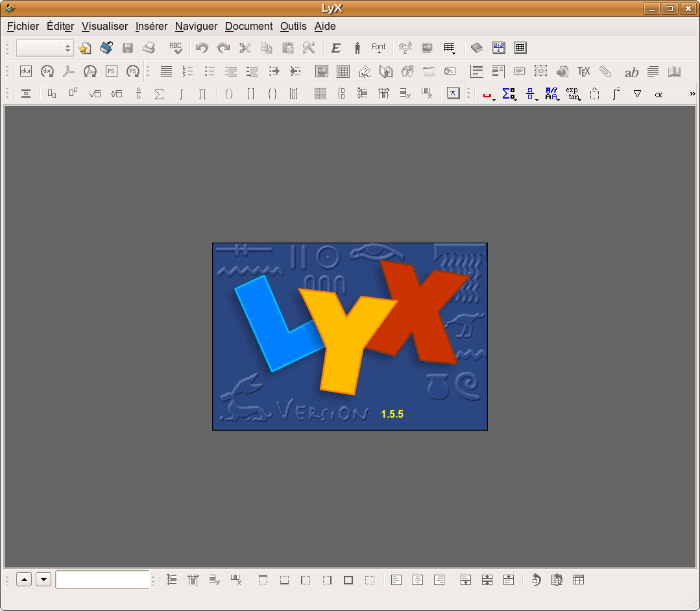Open the exp/tan functions dropdown
700x611 pixels.
pos(572,94)
